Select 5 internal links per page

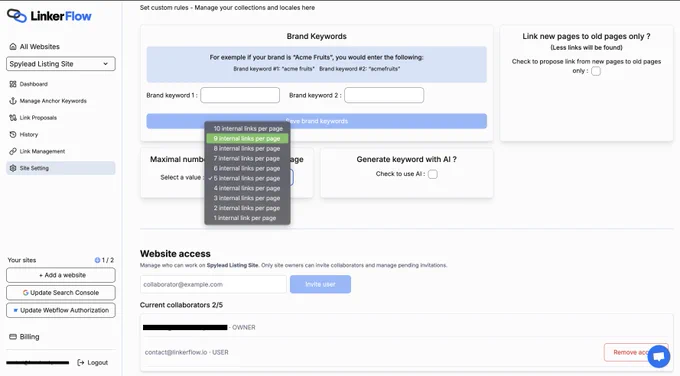pyautogui.click(x=247, y=178)
